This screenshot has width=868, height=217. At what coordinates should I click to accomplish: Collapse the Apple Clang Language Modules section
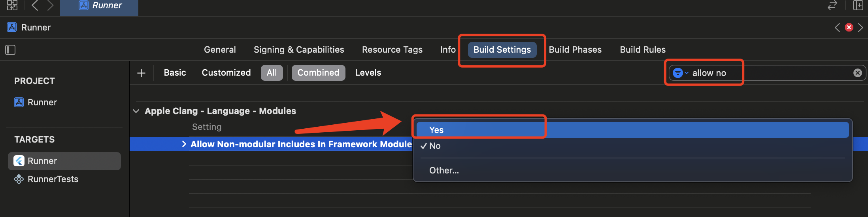pyautogui.click(x=136, y=111)
